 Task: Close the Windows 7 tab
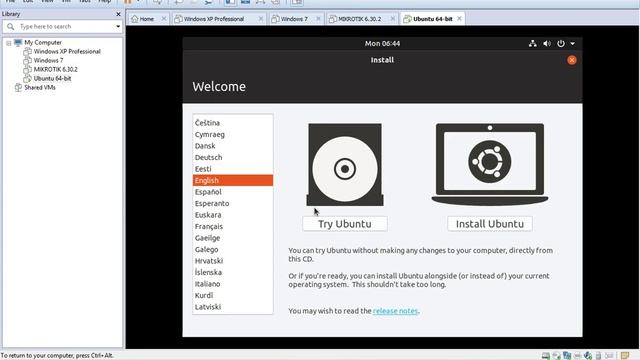[318, 19]
